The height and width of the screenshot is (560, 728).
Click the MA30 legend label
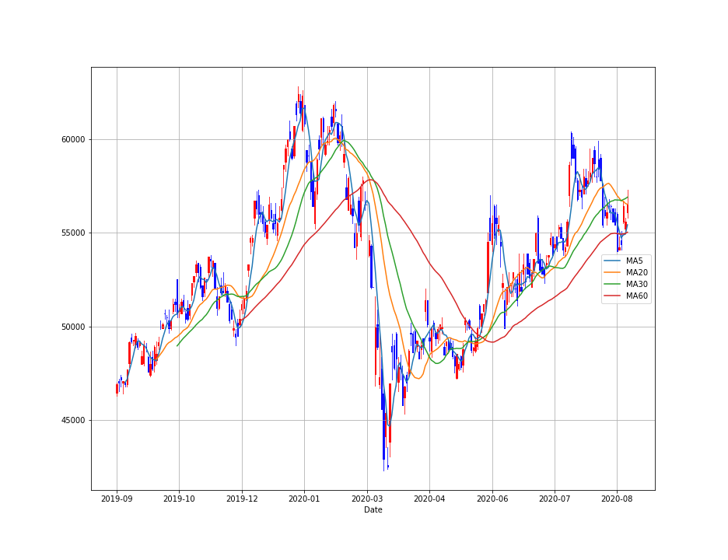tap(636, 284)
